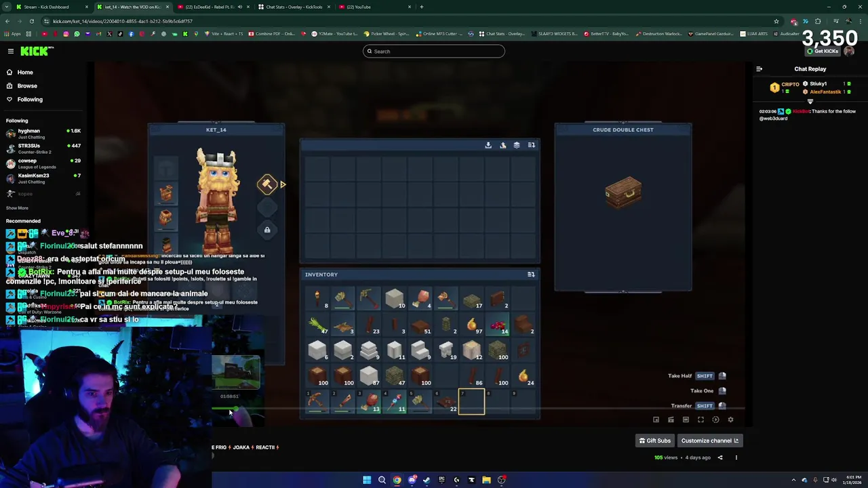Switch to the (22) YouTube browser tab
Screen dimensions: 868x488
coord(375,7)
